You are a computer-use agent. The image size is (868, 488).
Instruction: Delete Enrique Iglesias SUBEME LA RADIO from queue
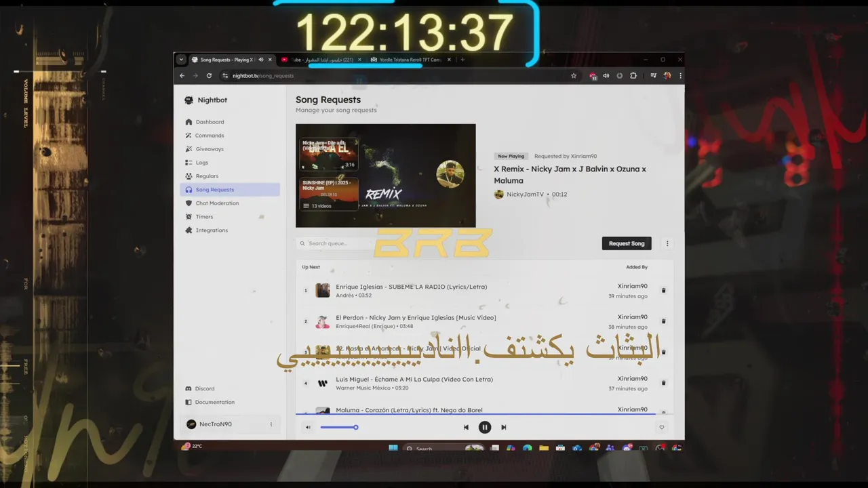click(663, 291)
